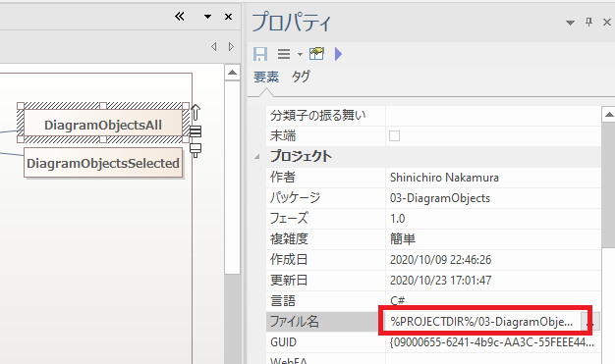This screenshot has width=615, height=364.
Task: Click the ファイル名 property label
Action: tap(295, 322)
